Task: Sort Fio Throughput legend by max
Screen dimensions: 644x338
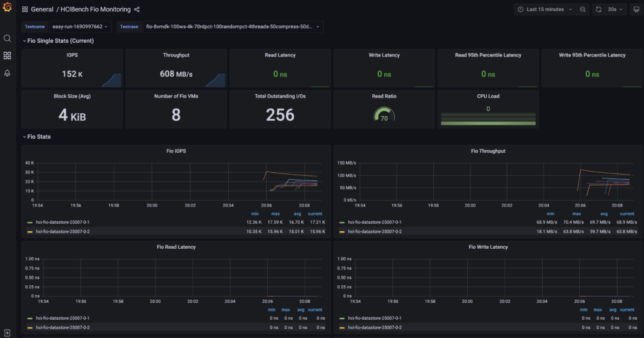Action: coord(577,214)
